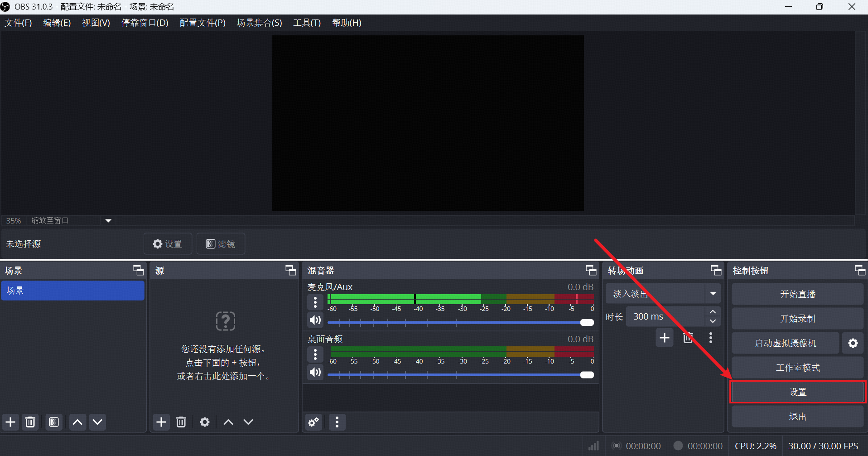
Task: Expand the 淡入淡出 transition dropdown
Action: (713, 294)
